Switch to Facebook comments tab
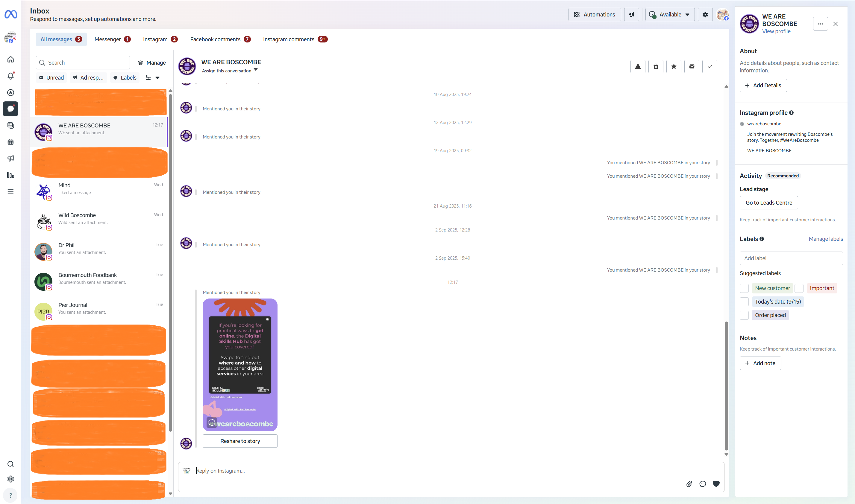 (x=221, y=39)
